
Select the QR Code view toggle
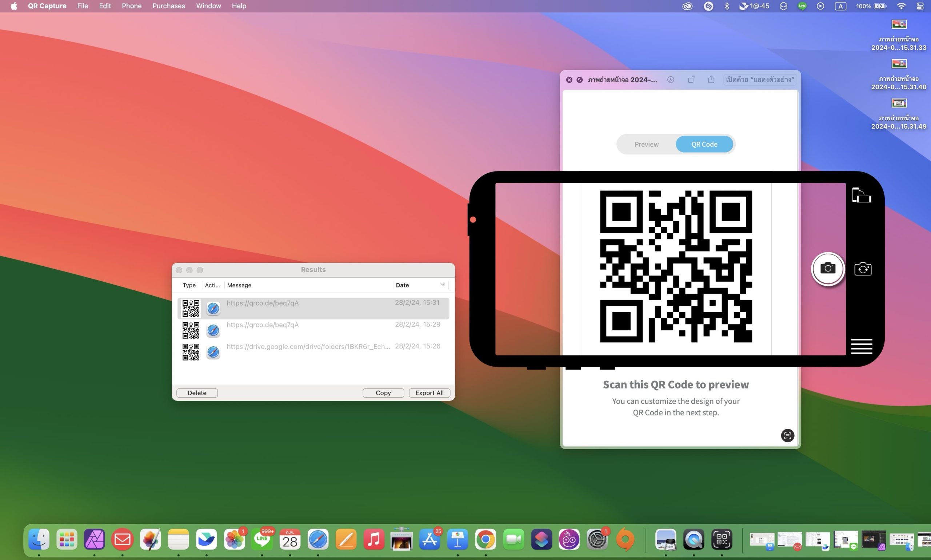pos(704,144)
